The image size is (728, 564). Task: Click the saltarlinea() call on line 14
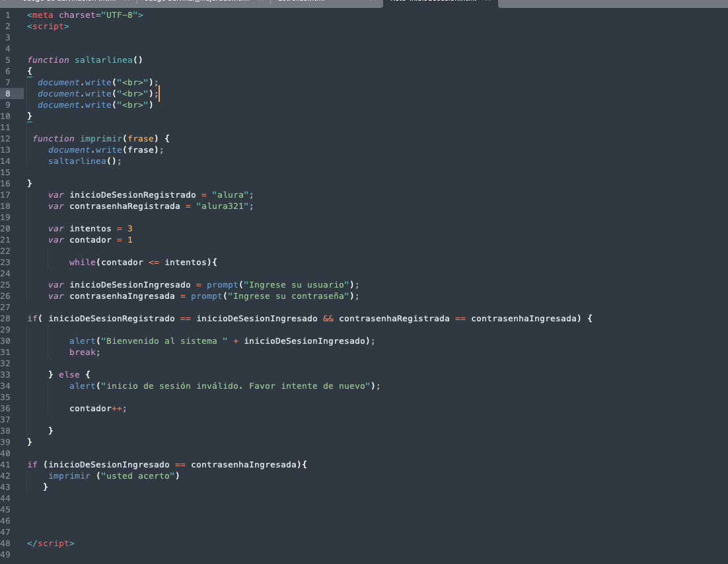pos(85,161)
